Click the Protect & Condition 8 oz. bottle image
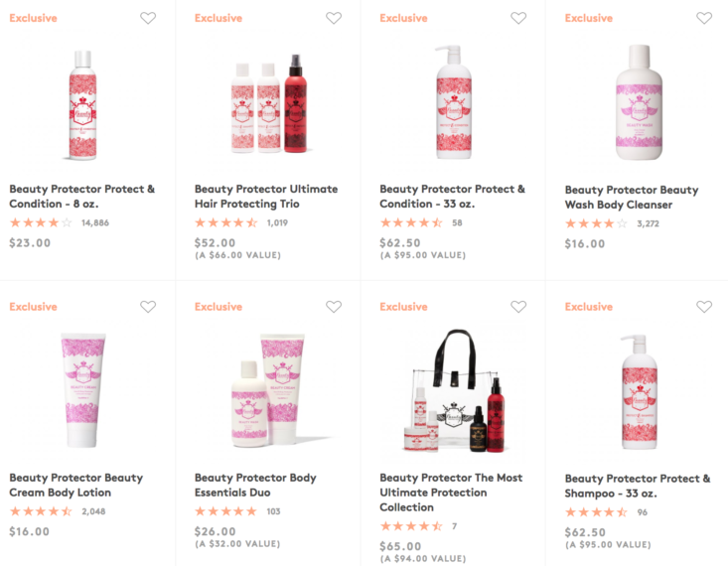728x566 pixels. pos(82,104)
